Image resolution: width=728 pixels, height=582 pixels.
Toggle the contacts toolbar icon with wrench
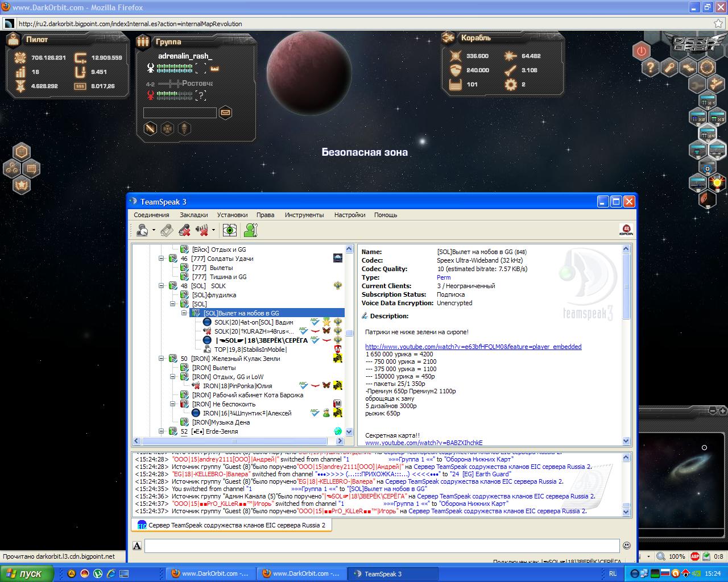(x=250, y=230)
